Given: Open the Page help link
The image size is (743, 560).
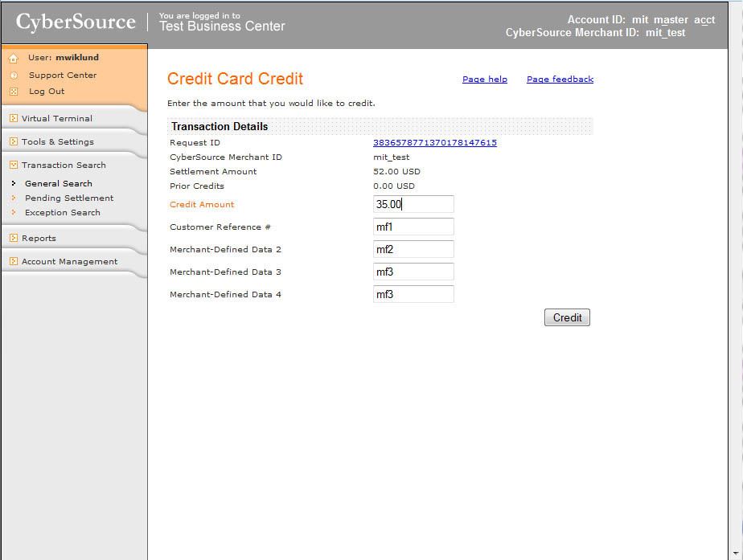Looking at the screenshot, I should pyautogui.click(x=484, y=79).
